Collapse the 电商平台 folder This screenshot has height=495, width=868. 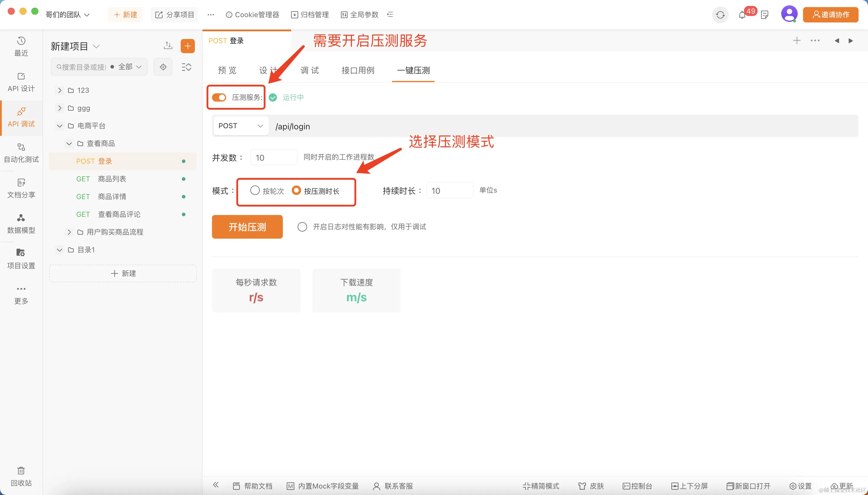pos(60,126)
